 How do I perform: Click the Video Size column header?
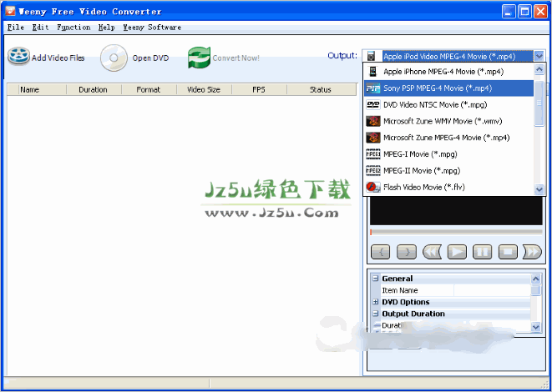tap(204, 89)
